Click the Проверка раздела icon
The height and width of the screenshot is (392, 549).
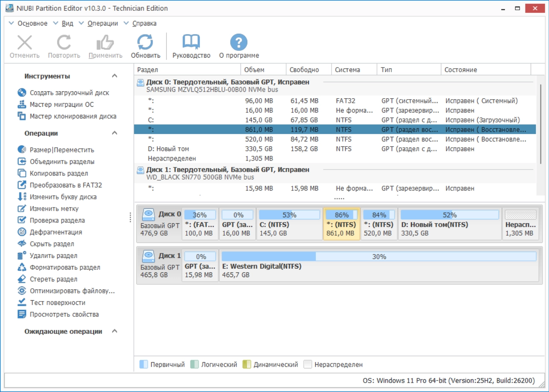(x=22, y=220)
